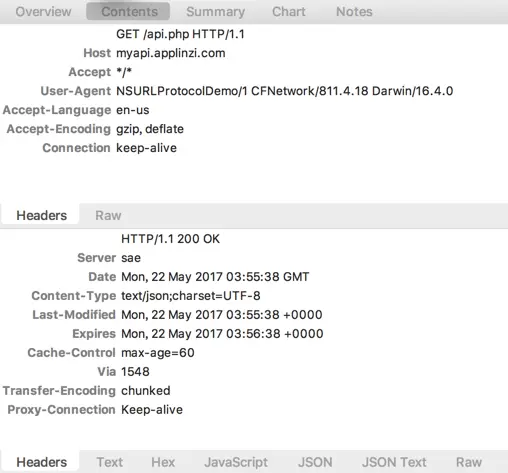Select the gzip, deflate value

(150, 129)
